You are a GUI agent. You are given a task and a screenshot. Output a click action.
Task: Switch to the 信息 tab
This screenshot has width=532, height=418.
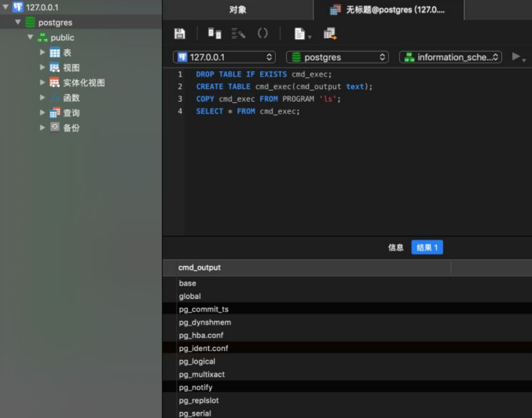[x=396, y=247]
